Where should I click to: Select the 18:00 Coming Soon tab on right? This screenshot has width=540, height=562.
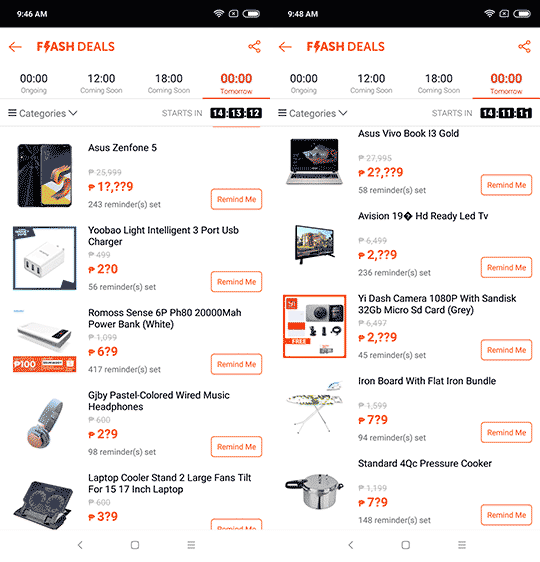[x=439, y=84]
